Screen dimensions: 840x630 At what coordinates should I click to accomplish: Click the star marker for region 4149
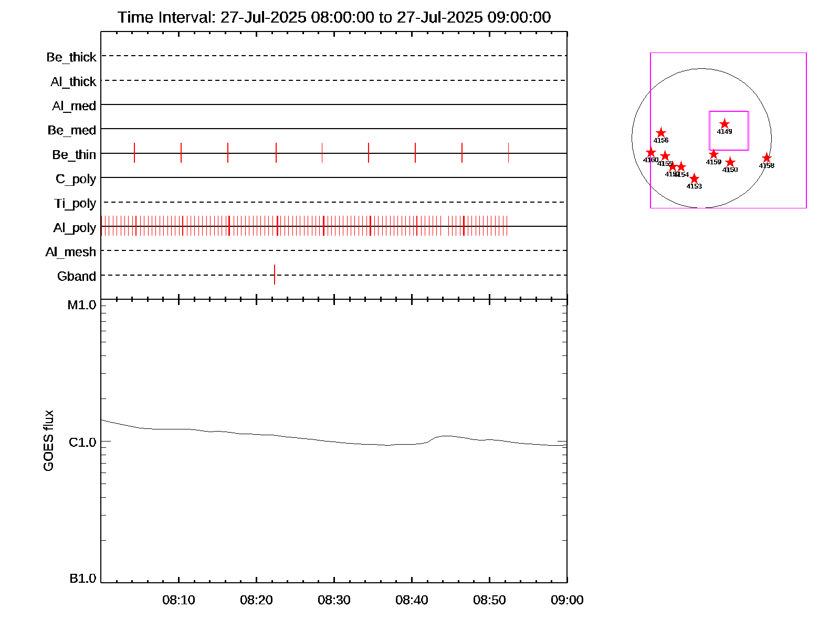coord(724,124)
